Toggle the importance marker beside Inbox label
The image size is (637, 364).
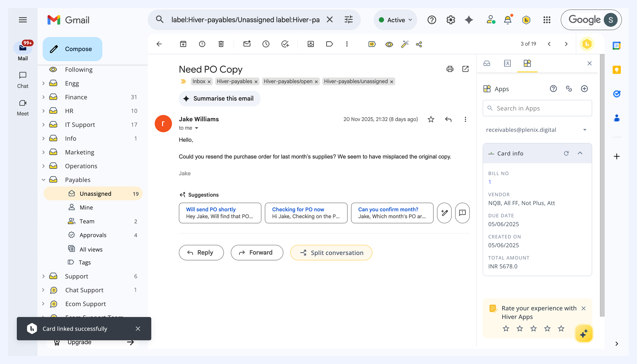tap(183, 81)
